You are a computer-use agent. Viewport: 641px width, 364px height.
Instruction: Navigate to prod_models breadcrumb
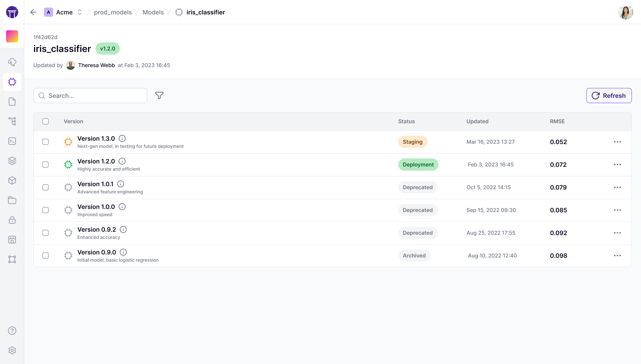(x=113, y=12)
